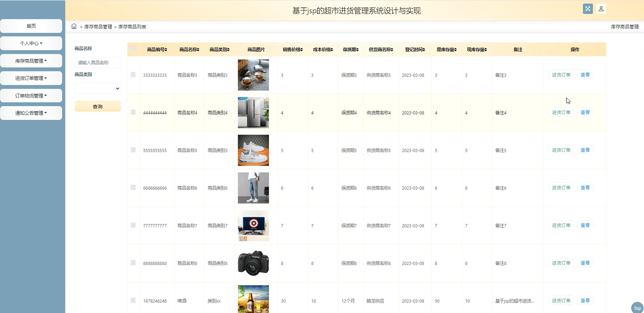This screenshot has height=313, width=644.
Task: Create 进货订单 for 商品名称6
Action: click(561, 188)
